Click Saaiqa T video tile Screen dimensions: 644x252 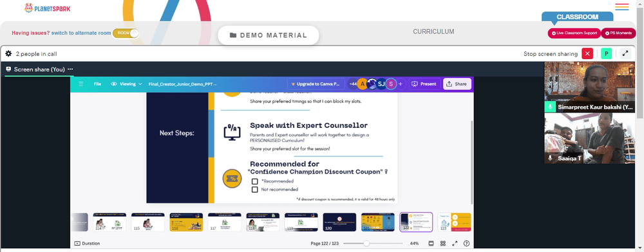[x=589, y=138]
